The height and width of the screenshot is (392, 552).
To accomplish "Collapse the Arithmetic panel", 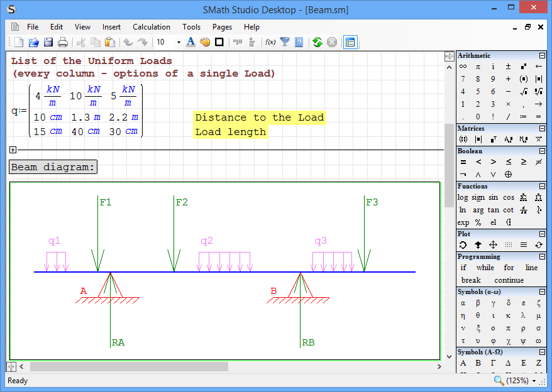I will point(542,56).
